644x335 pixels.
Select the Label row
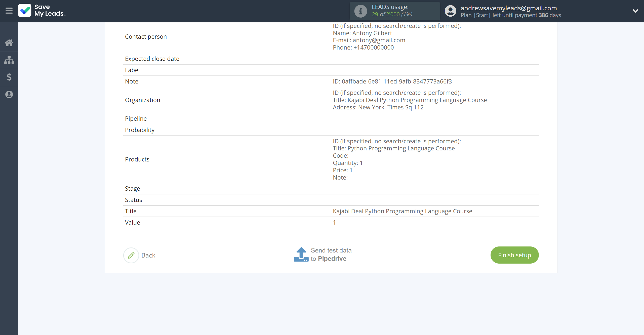331,70
